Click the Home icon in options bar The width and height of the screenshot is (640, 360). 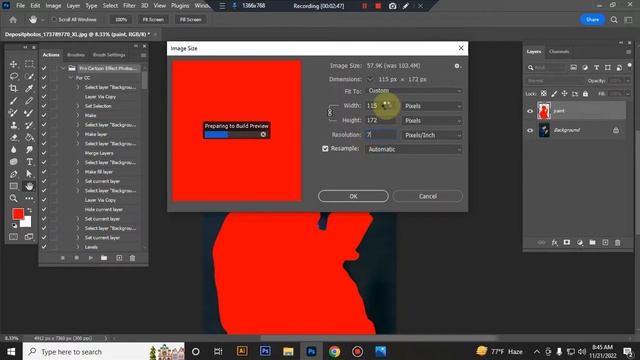click(x=13, y=20)
